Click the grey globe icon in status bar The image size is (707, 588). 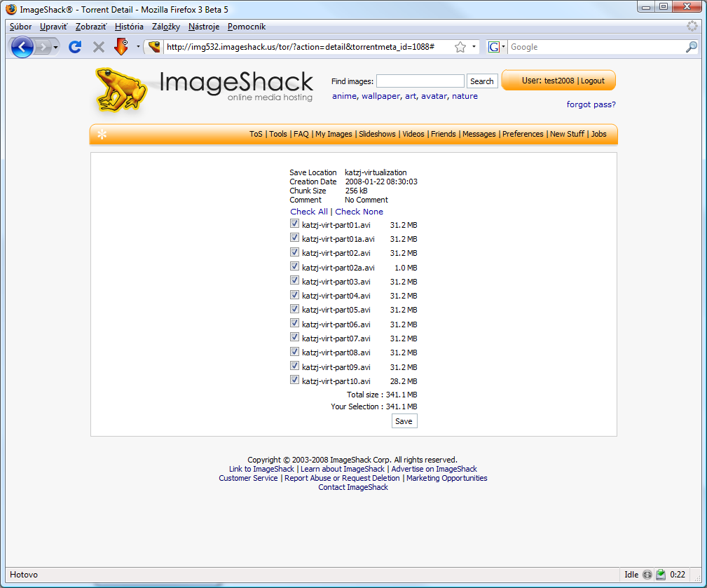pyautogui.click(x=647, y=575)
